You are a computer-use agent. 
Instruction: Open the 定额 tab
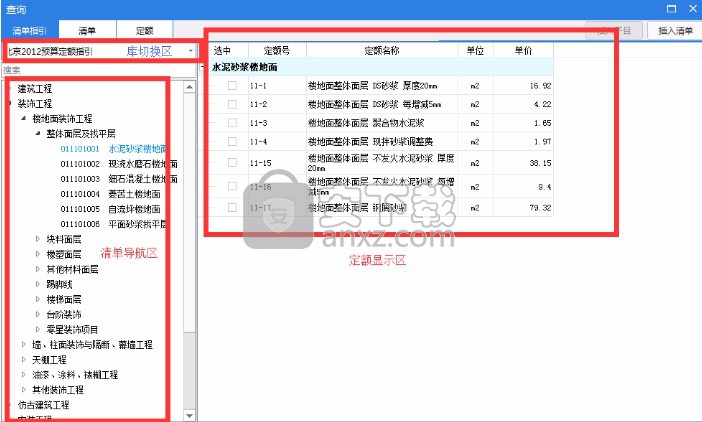(145, 30)
